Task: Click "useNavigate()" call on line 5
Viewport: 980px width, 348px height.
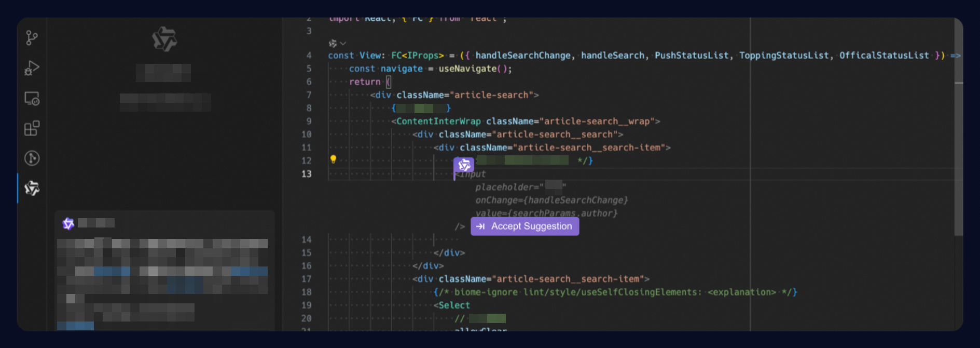Action: click(473, 69)
